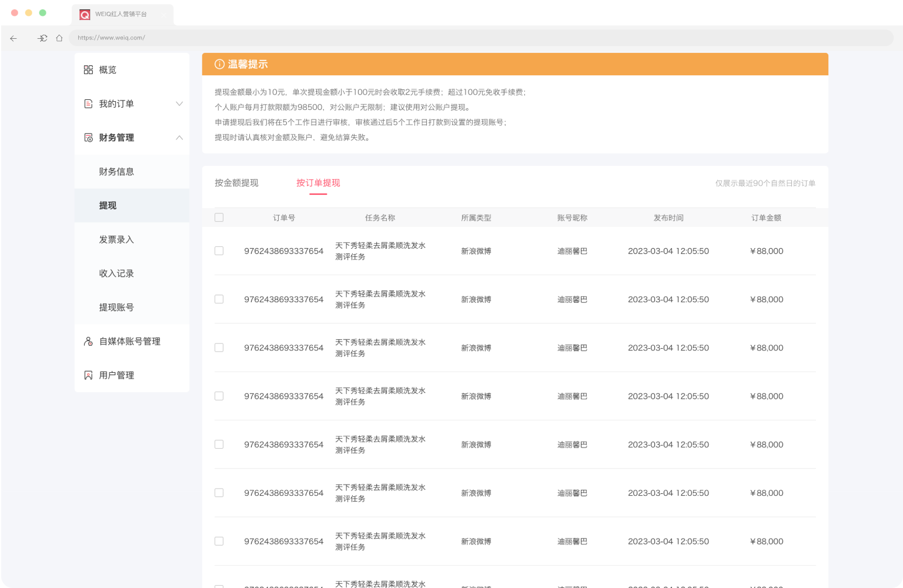Select the 按订单提现 tab
The height and width of the screenshot is (588, 903).
[319, 183]
